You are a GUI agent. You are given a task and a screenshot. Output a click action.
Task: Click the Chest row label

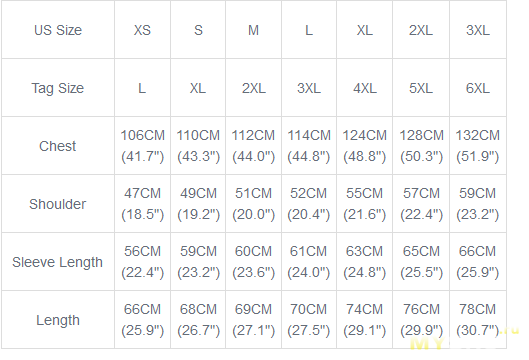click(x=58, y=146)
